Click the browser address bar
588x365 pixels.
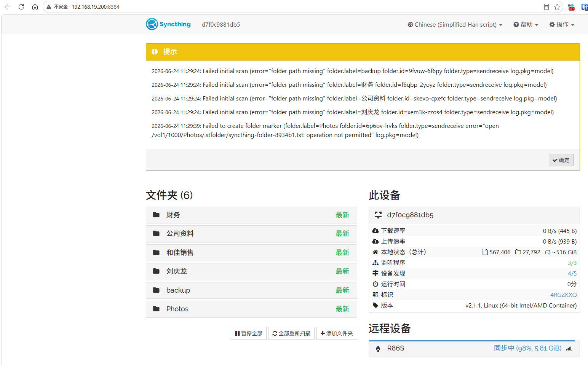289,7
